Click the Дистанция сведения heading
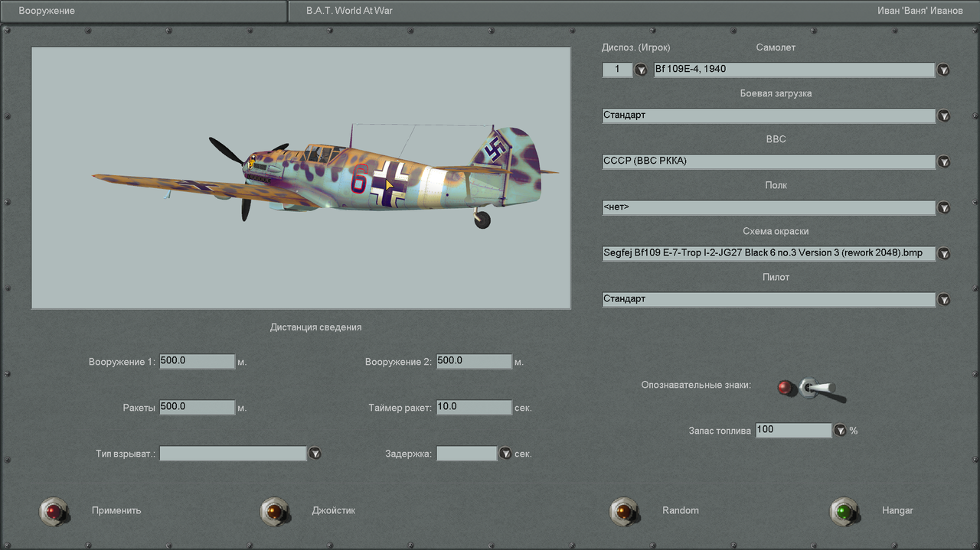Viewport: 980px width, 550px height. [x=315, y=327]
